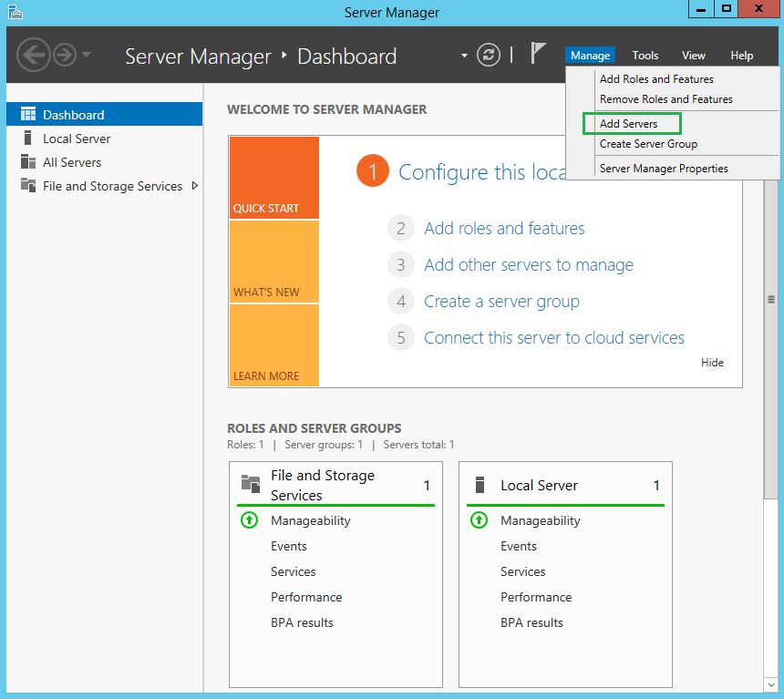
Task: Click Add other servers to manage link
Action: pyautogui.click(x=528, y=265)
